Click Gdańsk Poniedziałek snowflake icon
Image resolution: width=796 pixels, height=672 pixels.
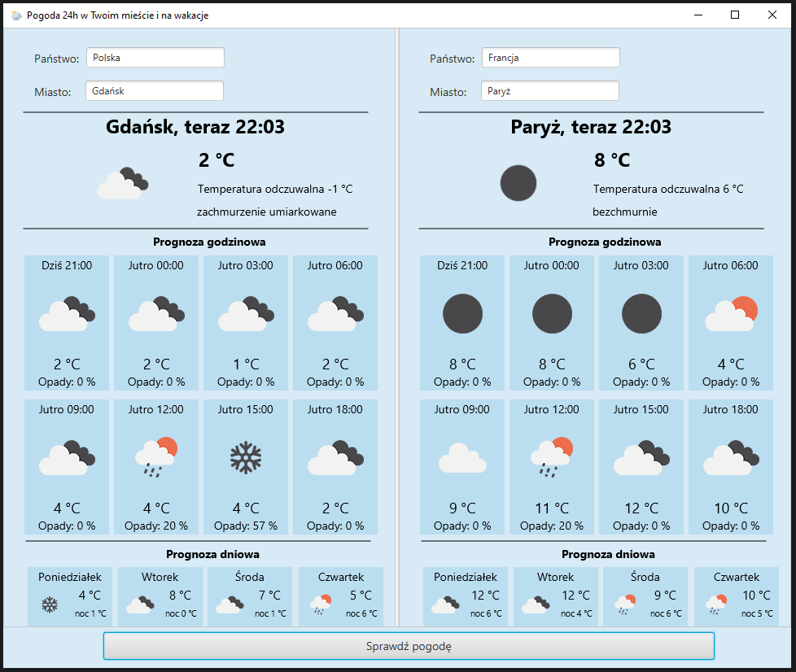tap(50, 604)
